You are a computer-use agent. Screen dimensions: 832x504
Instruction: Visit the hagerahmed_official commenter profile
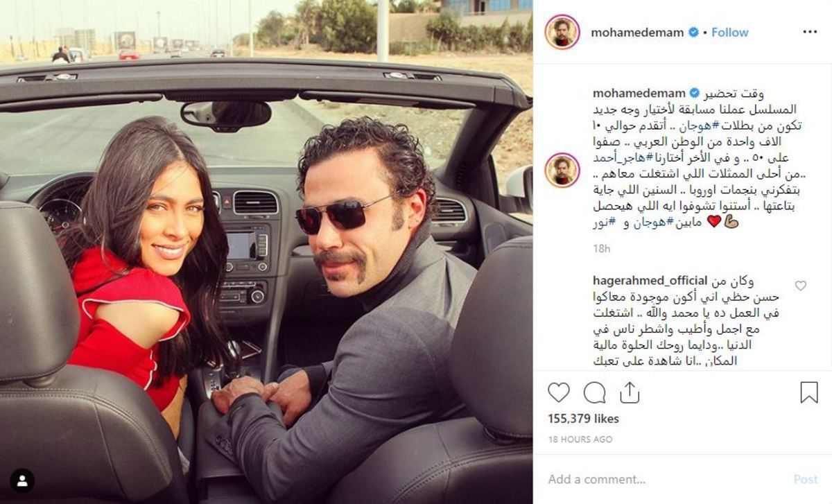coord(651,281)
